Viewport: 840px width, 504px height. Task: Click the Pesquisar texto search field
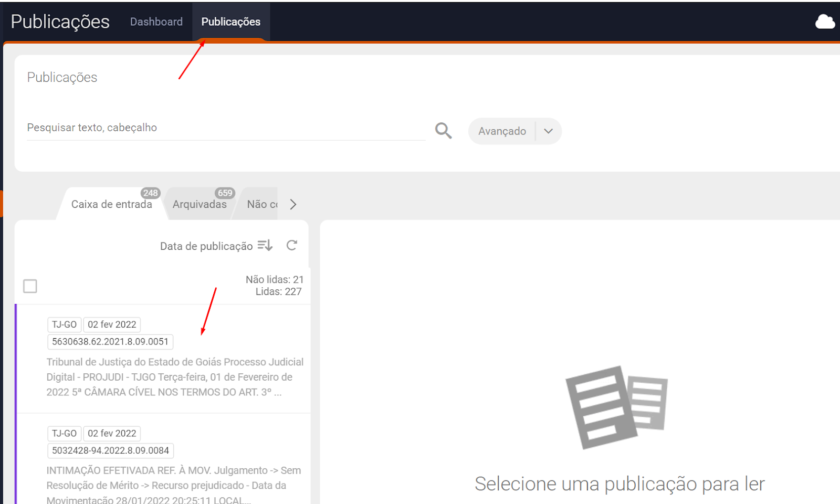(226, 128)
